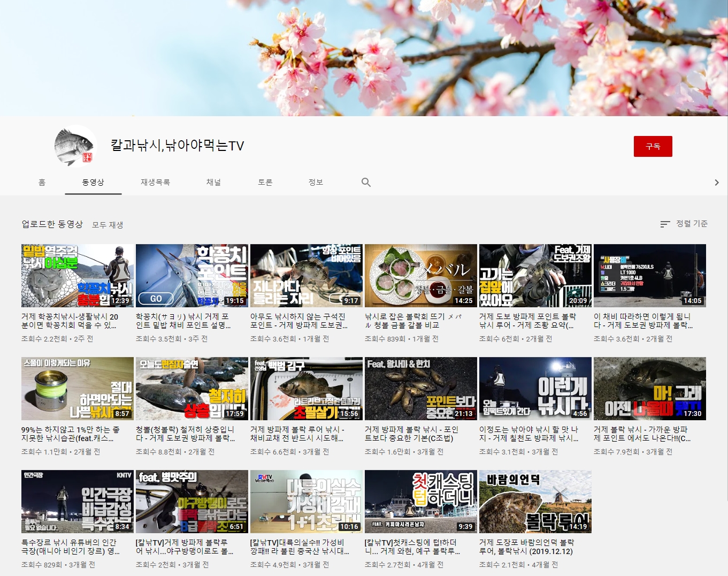
Task: Play the 14:25 볼락회 sashimi video thumbnail
Action: [x=420, y=276]
